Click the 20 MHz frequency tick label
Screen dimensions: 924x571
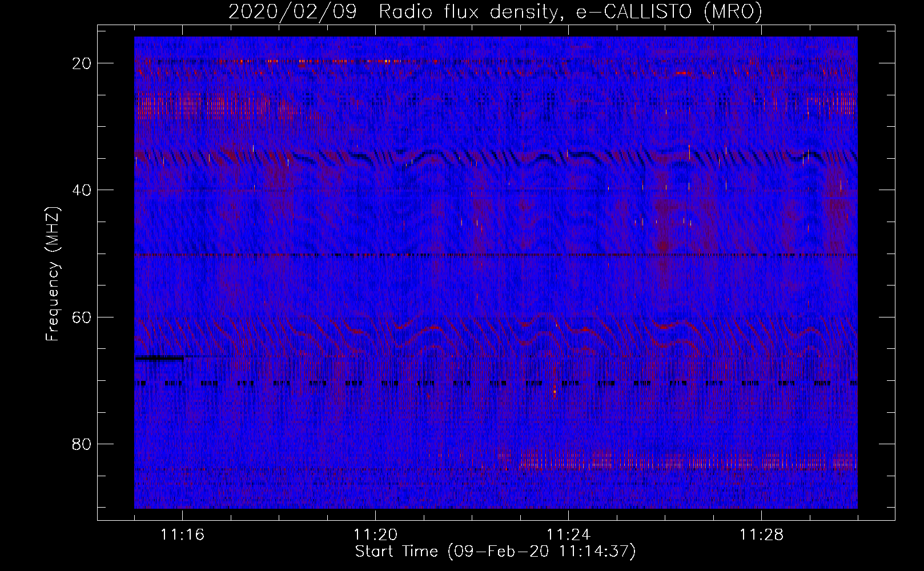coord(82,63)
